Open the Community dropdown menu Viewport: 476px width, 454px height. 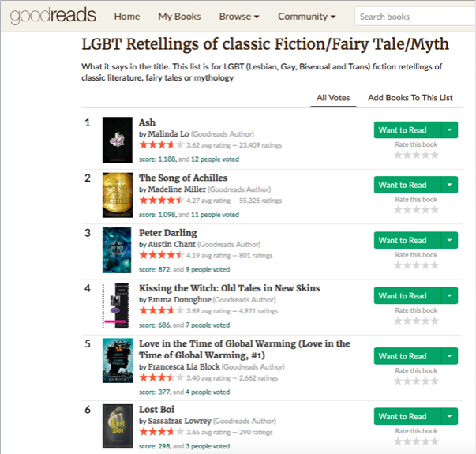[x=306, y=17]
